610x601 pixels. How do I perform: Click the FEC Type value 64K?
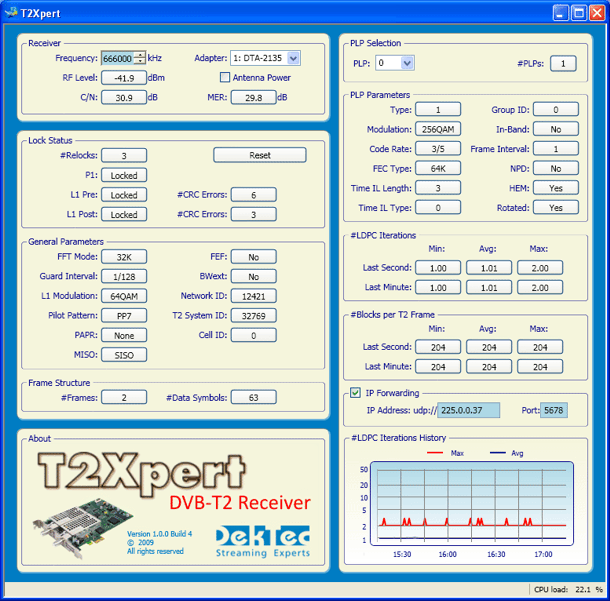pyautogui.click(x=438, y=168)
